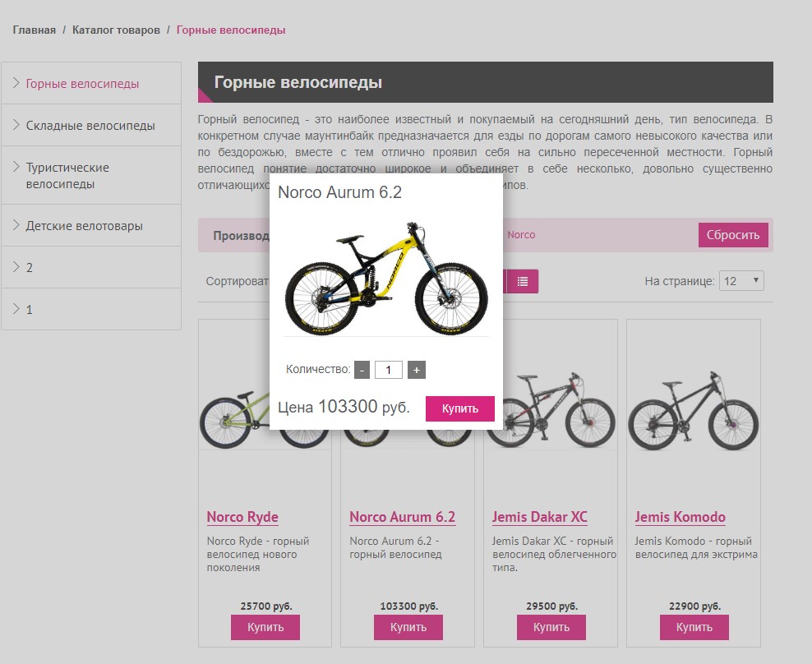
Task: Click the list view icon button
Action: pyautogui.click(x=522, y=281)
